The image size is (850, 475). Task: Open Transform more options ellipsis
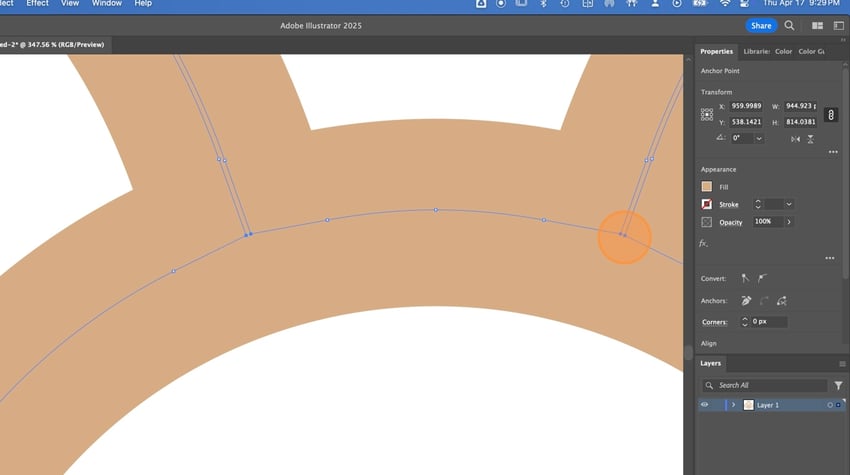[833, 152]
